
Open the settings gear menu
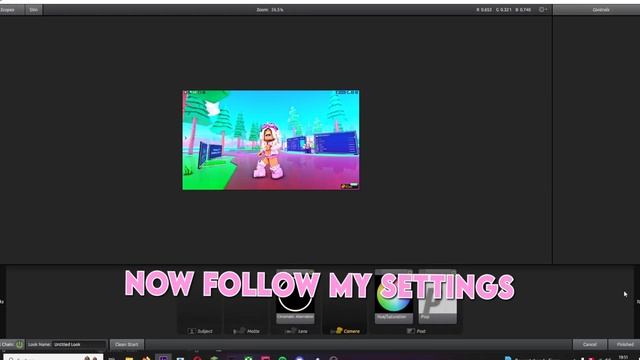[x=542, y=9]
